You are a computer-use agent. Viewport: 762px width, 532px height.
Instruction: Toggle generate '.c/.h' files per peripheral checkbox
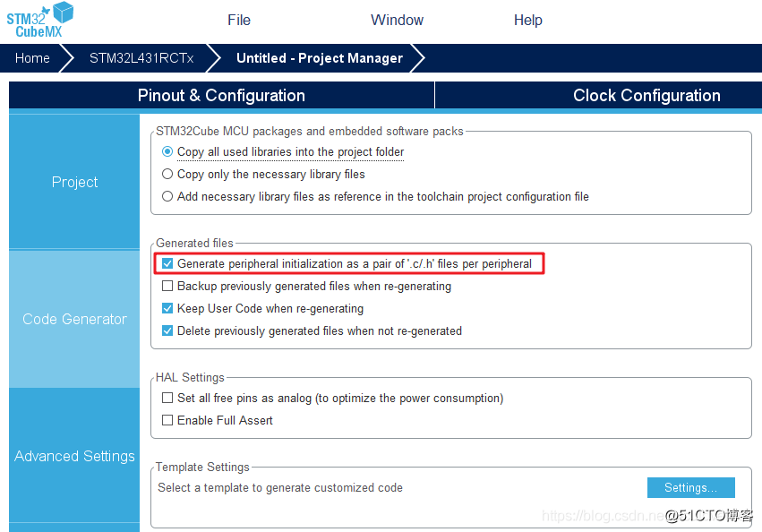click(x=167, y=263)
